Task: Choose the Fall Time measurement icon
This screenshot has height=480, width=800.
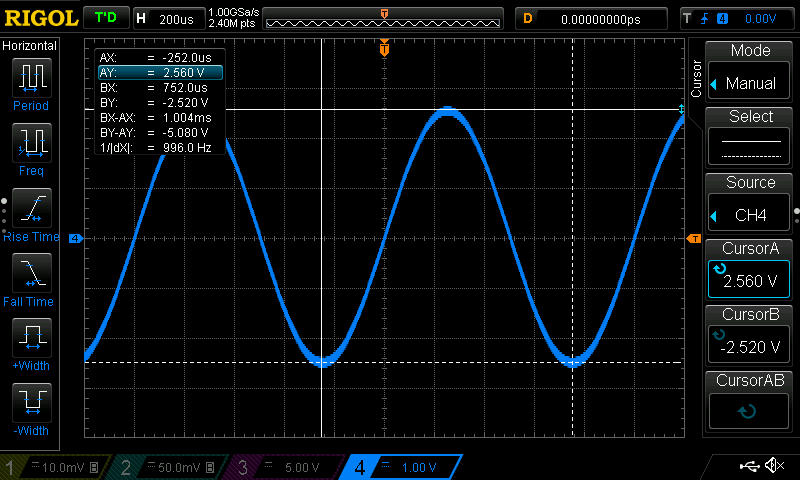Action: tap(31, 273)
